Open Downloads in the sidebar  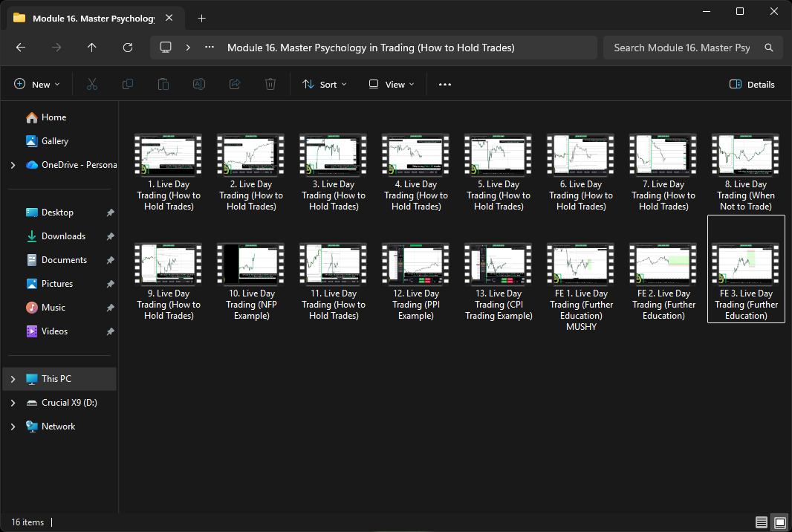pos(63,236)
